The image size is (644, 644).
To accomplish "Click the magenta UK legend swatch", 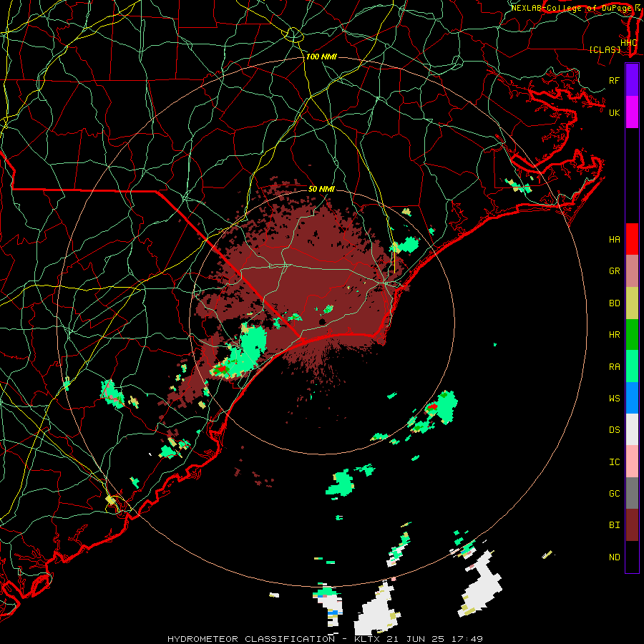I will (x=632, y=112).
